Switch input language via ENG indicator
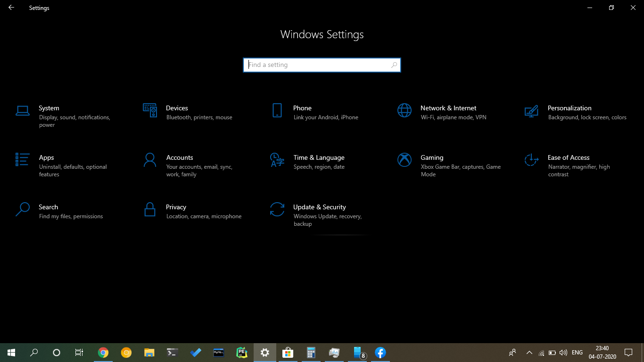 (577, 353)
